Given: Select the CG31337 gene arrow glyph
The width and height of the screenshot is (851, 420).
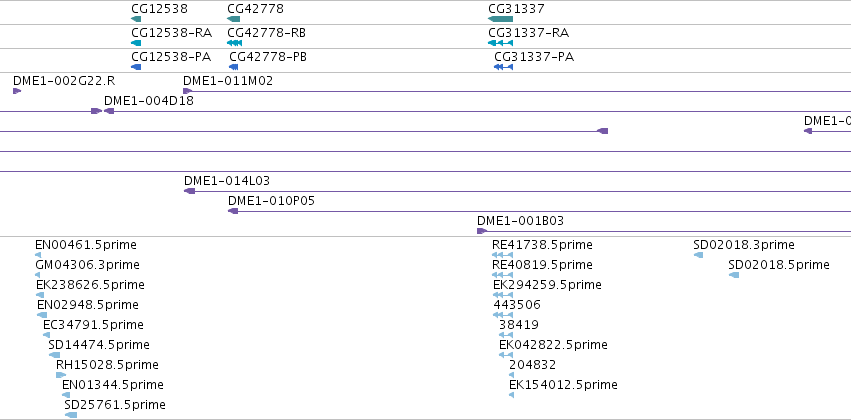Looking at the screenshot, I should click(500, 19).
